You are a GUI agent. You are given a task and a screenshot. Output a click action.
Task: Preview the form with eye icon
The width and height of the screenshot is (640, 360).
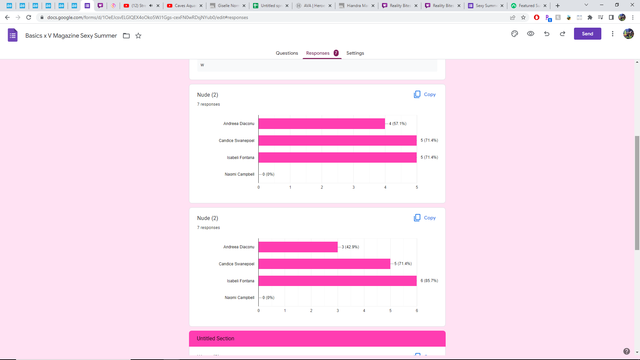[x=530, y=34]
